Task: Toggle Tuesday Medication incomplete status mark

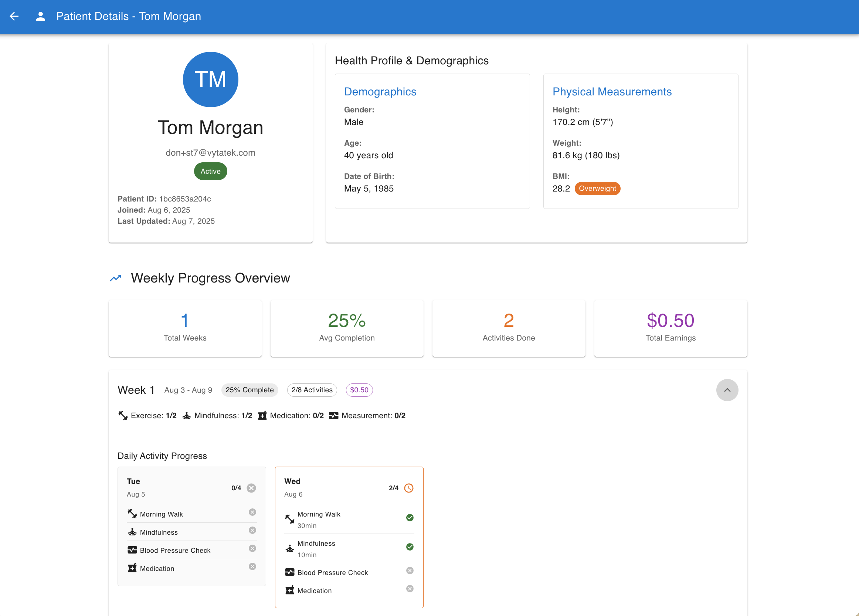Action: coord(252,566)
